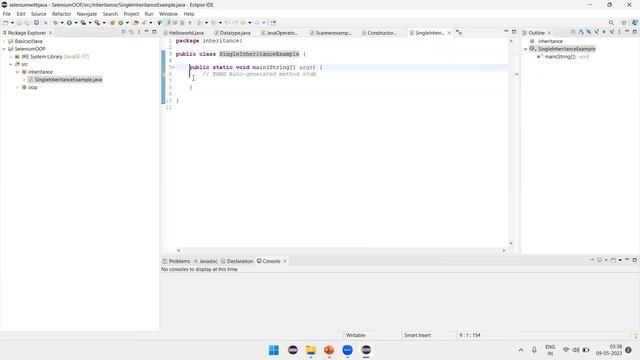Viewport: 640px width, 360px height.
Task: Expand the BasicsofJava project
Action: point(4,41)
